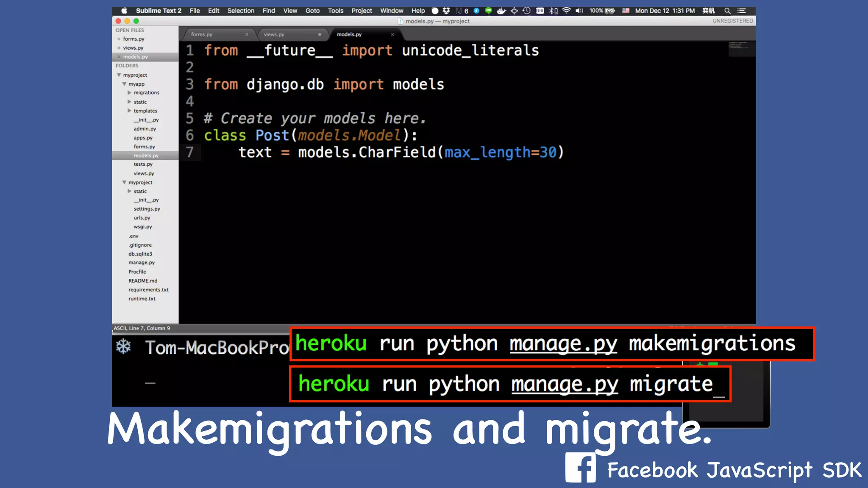868x488 pixels.
Task: Open wsgi.py in the sidebar
Action: (143, 227)
